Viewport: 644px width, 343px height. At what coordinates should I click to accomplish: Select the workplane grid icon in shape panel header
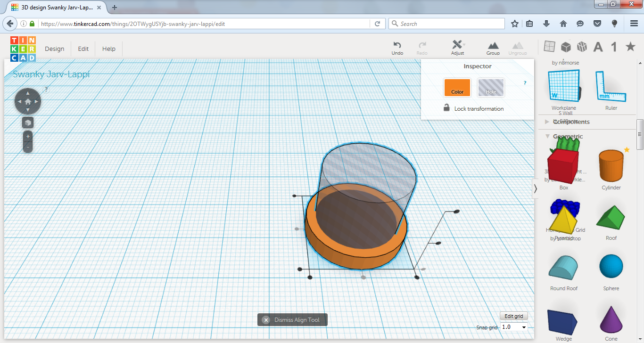[x=549, y=46]
